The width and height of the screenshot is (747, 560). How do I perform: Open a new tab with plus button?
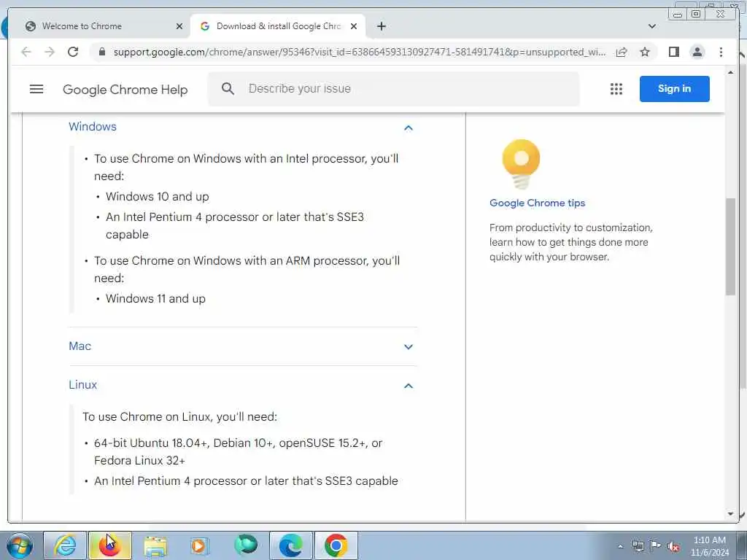(381, 26)
